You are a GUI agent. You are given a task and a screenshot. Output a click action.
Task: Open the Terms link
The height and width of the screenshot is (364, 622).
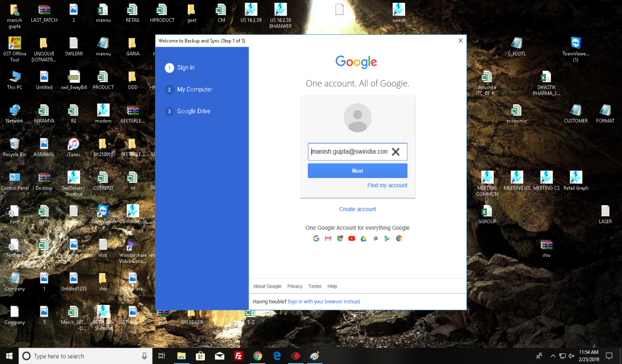tap(315, 286)
